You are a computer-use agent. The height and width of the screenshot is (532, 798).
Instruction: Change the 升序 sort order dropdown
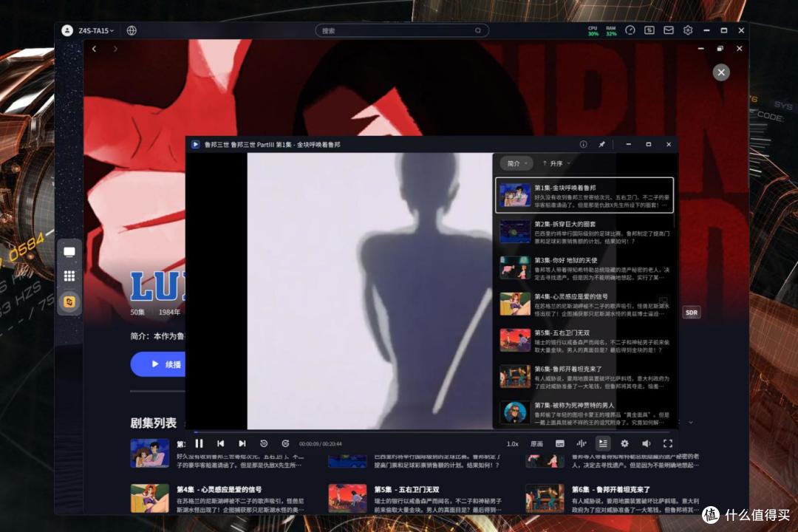(x=556, y=163)
